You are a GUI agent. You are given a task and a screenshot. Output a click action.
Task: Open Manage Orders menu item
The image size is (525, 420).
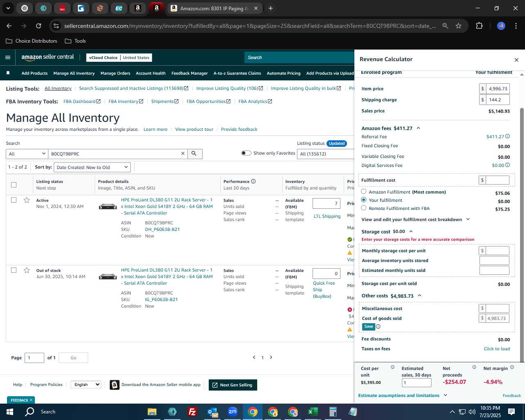pyautogui.click(x=115, y=73)
